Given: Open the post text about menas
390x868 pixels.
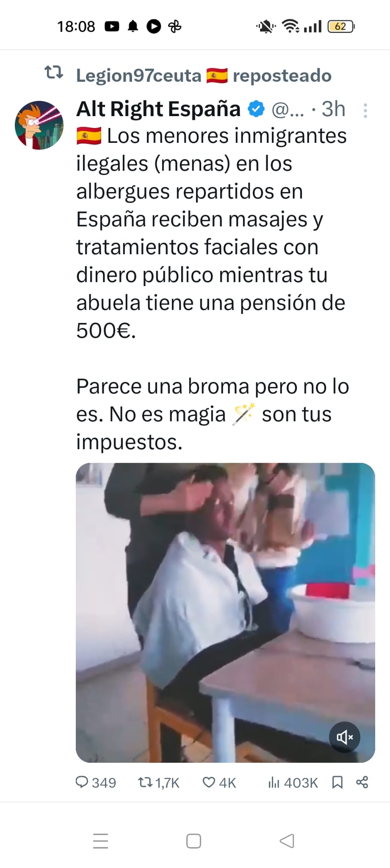Looking at the screenshot, I should point(212,289).
